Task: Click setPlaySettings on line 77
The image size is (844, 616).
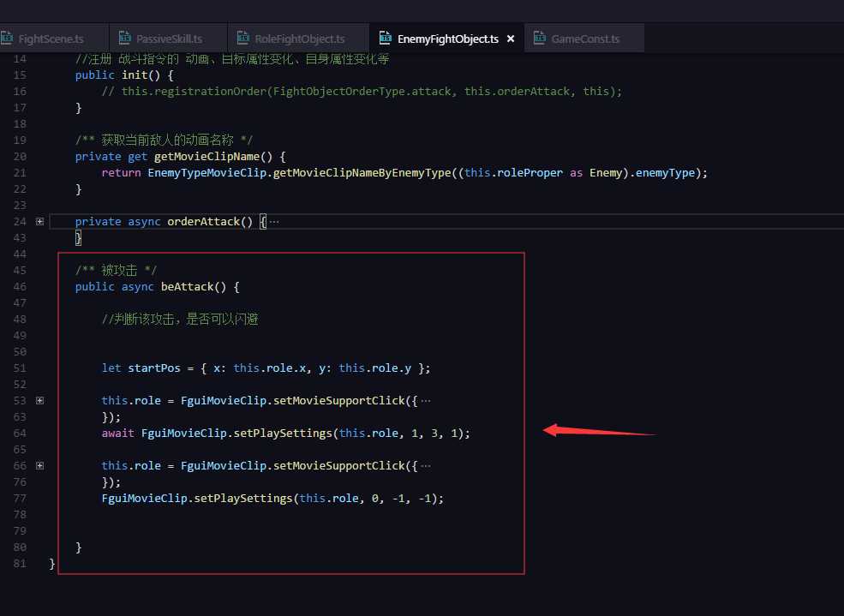Action: click(x=242, y=498)
